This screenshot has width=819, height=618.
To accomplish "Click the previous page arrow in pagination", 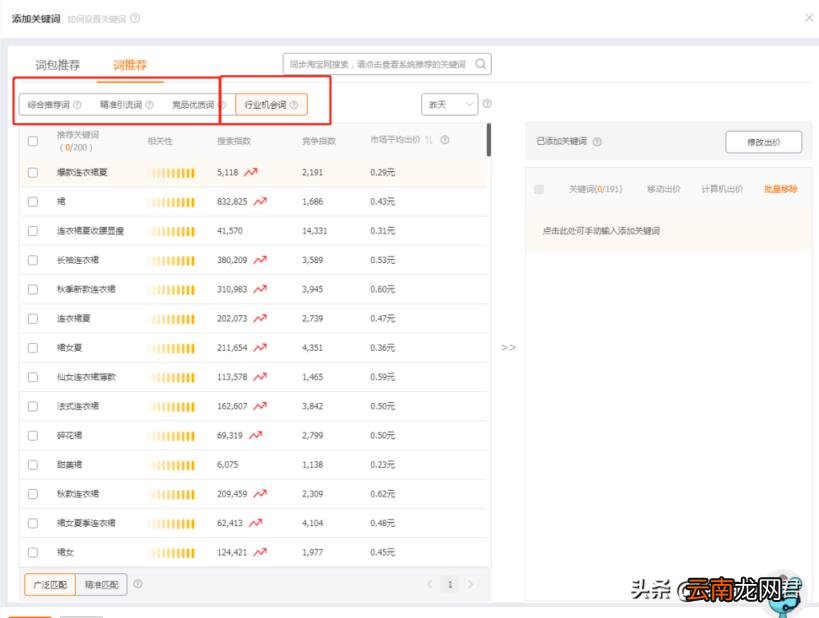I will coord(429,584).
